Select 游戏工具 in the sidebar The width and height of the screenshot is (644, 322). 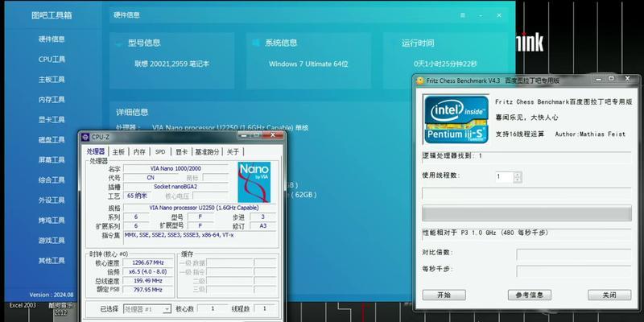click(x=52, y=240)
